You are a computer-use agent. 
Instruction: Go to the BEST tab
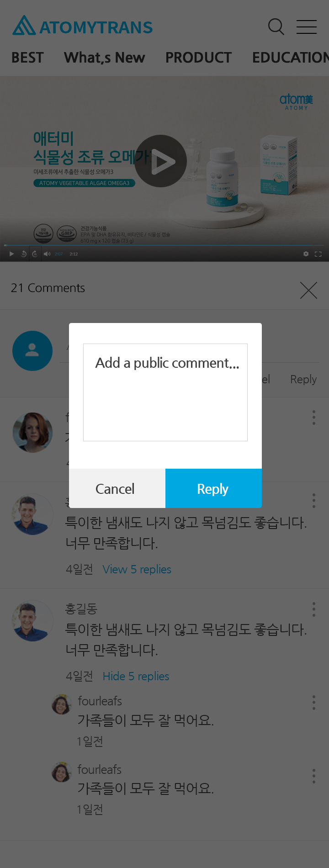pos(27,58)
